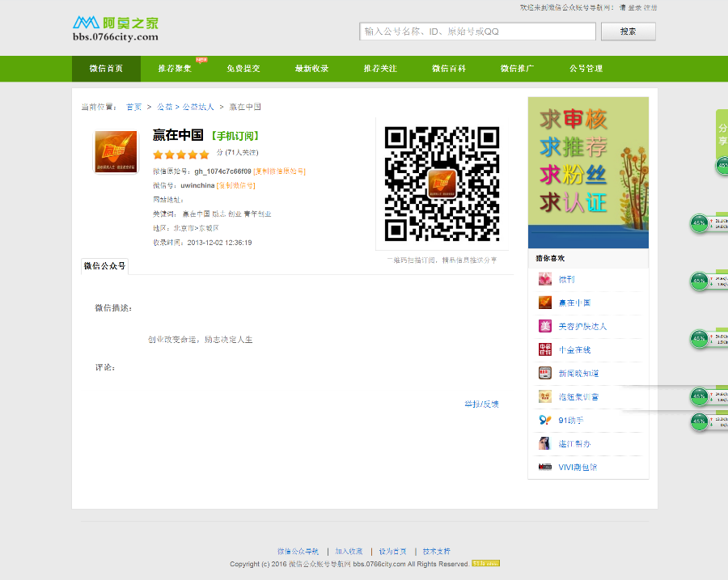Image resolution: width=728 pixels, height=580 pixels.
Task: Go to 微信首页 in the nav bar
Action: pos(106,69)
